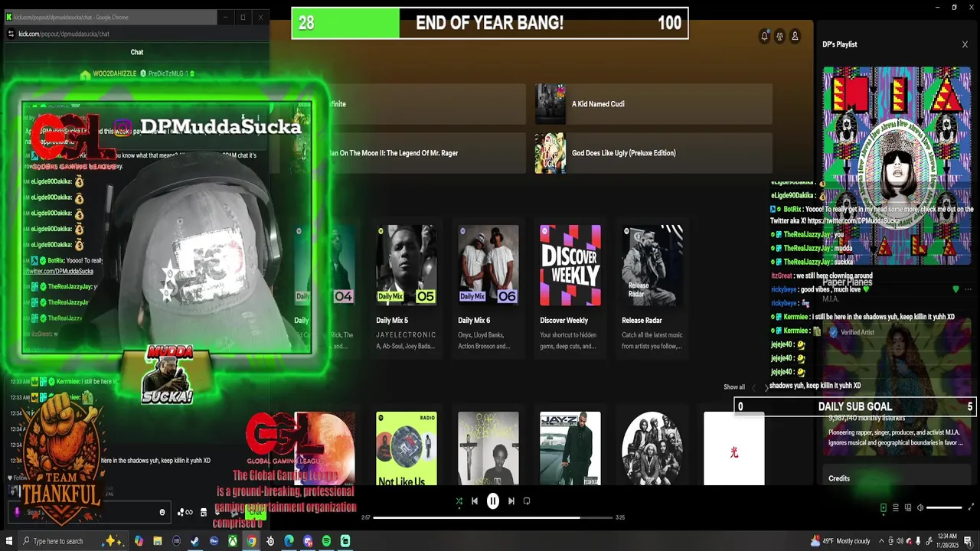The width and height of the screenshot is (980, 551).
Task: Seek within the song progress bar
Action: tap(493, 517)
